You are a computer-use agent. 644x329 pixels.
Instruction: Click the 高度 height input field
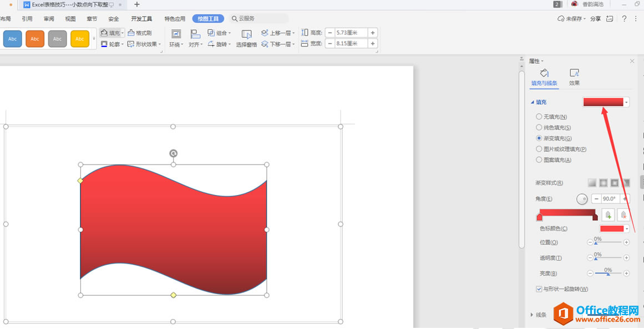[351, 33]
